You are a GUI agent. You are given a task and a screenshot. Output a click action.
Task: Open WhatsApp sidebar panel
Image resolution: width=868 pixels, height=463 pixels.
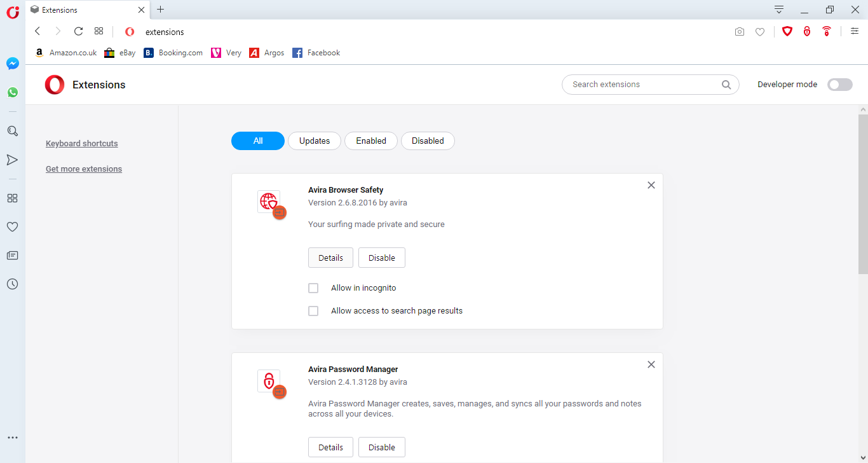click(x=13, y=92)
